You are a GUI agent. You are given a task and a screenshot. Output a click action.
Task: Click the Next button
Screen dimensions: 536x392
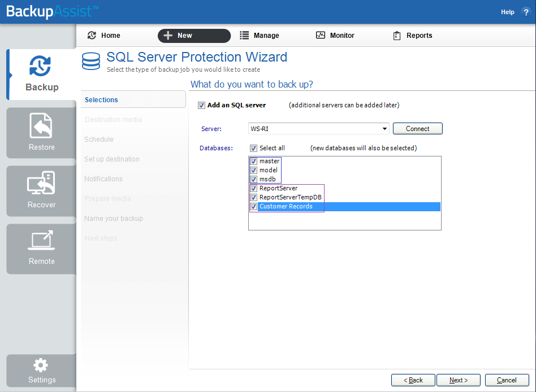(459, 380)
